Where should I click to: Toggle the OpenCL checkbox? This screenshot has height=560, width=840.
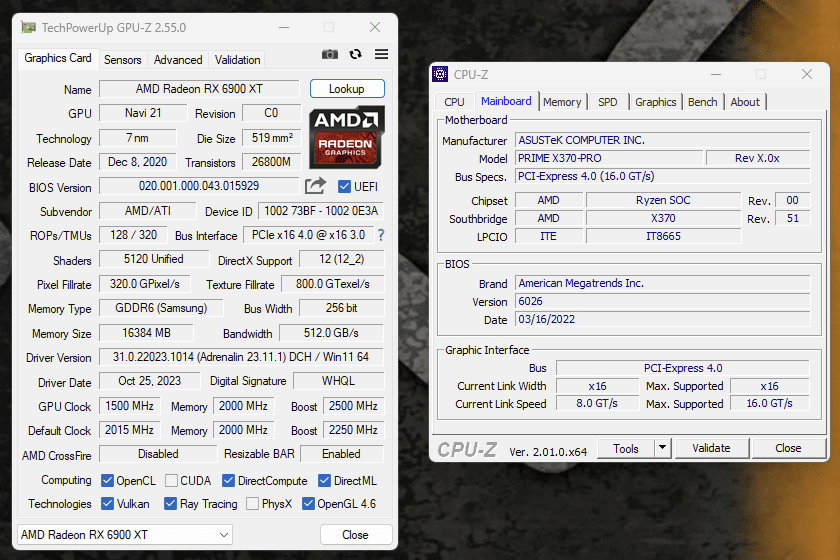107,481
